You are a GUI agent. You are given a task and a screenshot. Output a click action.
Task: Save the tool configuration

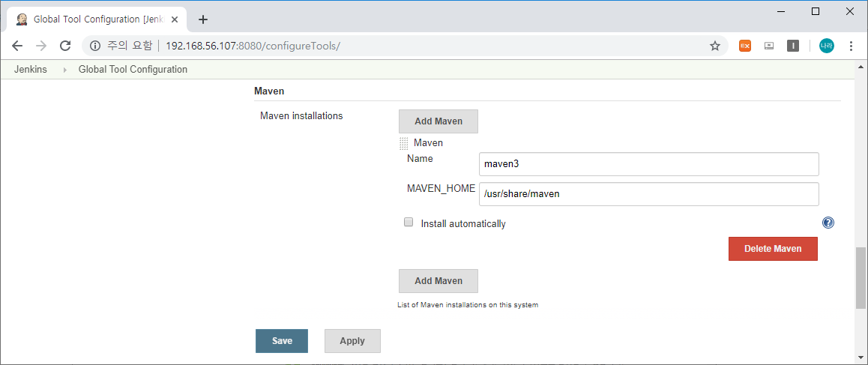coord(282,341)
